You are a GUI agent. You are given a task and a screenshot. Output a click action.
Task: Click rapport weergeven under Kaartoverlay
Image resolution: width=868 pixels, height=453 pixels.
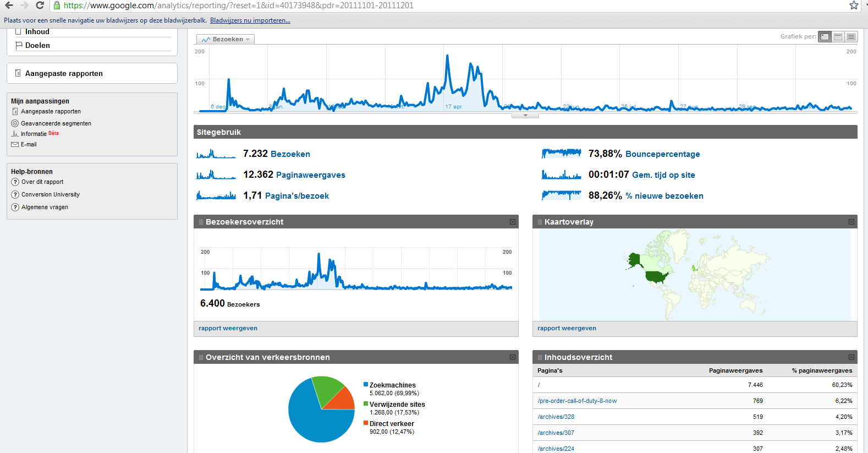tap(567, 328)
